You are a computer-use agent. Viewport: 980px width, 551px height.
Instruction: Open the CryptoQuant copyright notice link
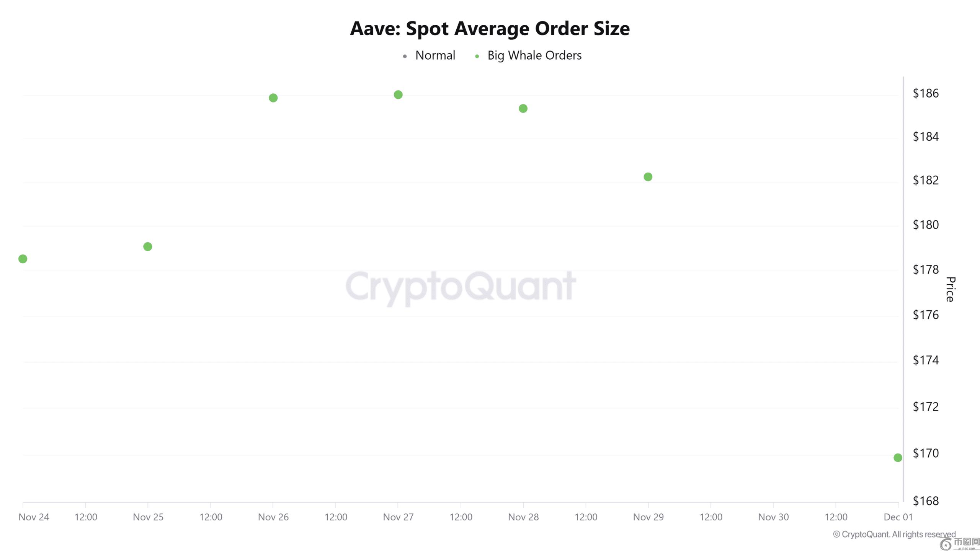[x=894, y=534]
